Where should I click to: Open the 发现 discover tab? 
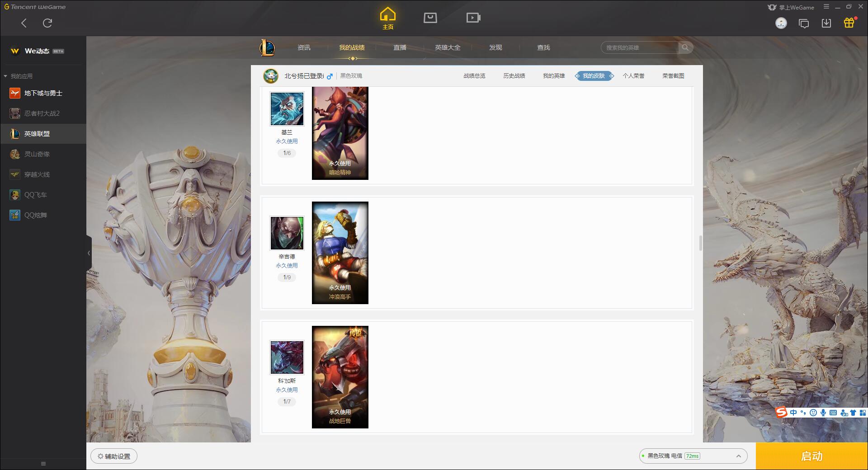pos(495,47)
